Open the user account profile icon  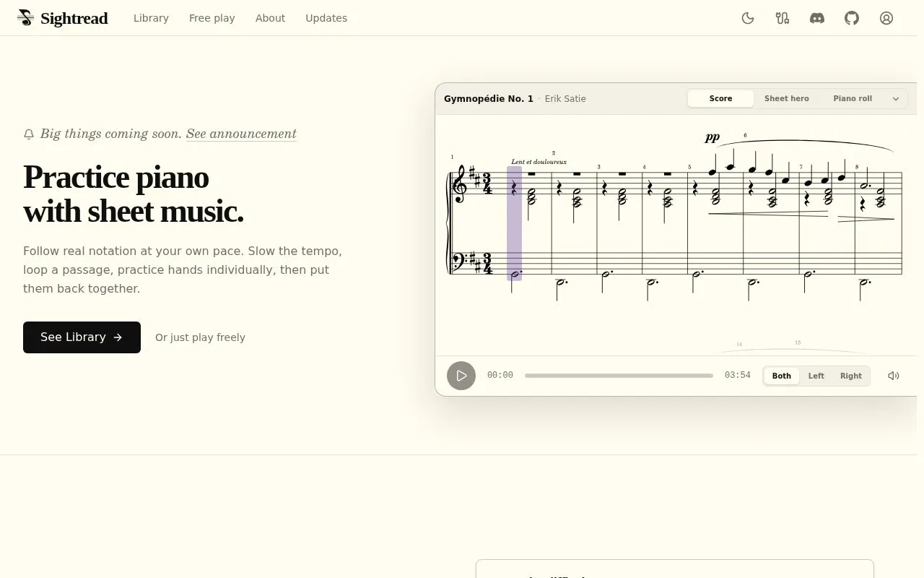(x=886, y=18)
